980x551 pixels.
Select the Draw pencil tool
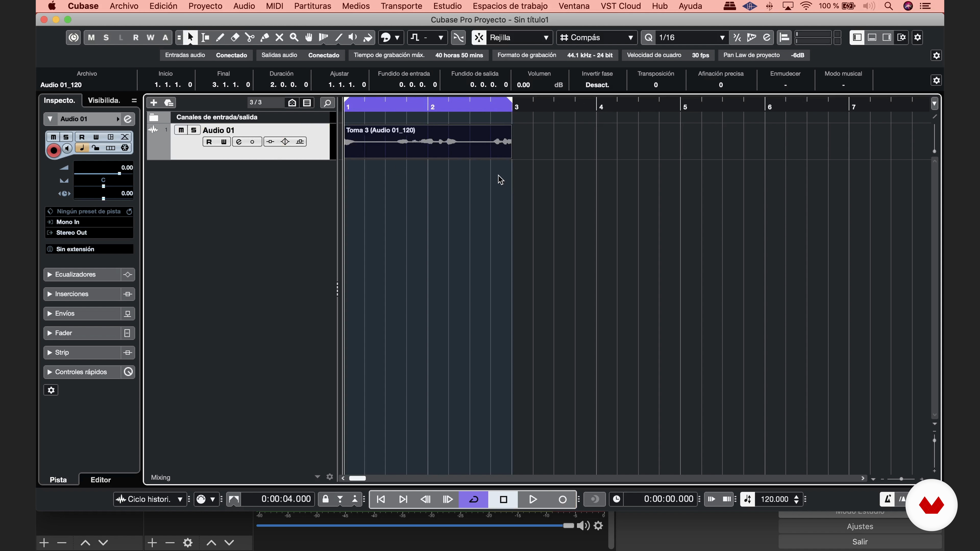point(220,37)
